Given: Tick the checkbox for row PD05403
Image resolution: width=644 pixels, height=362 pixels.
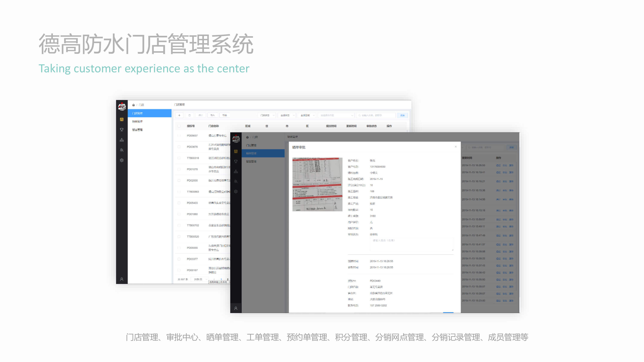Looking at the screenshot, I should pyautogui.click(x=179, y=203).
